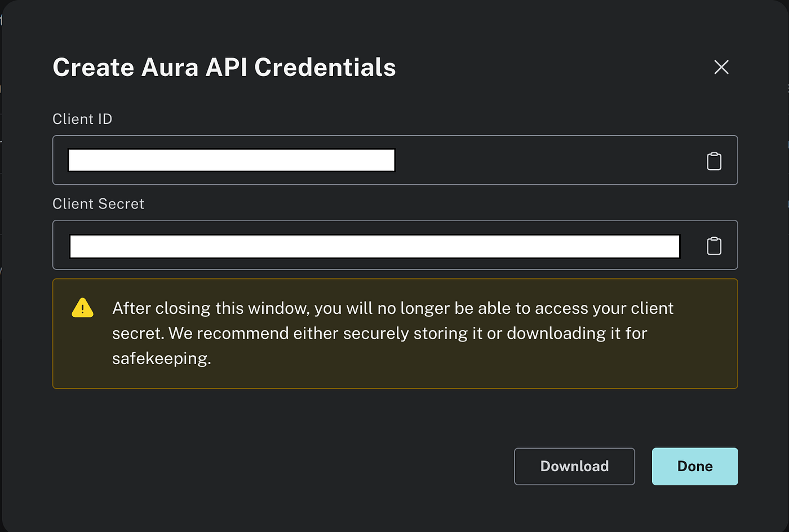Click the yellow warning triangle icon
Screen dimensions: 789x532
click(82, 308)
